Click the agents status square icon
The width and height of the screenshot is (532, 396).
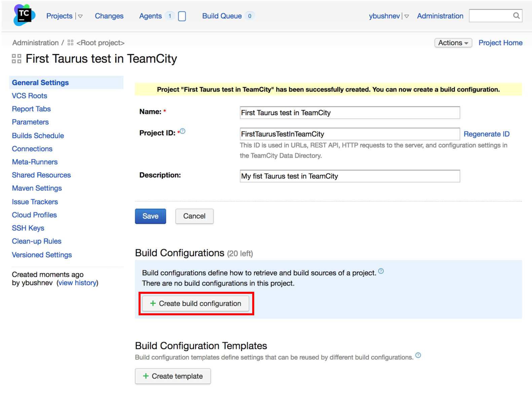coord(182,16)
